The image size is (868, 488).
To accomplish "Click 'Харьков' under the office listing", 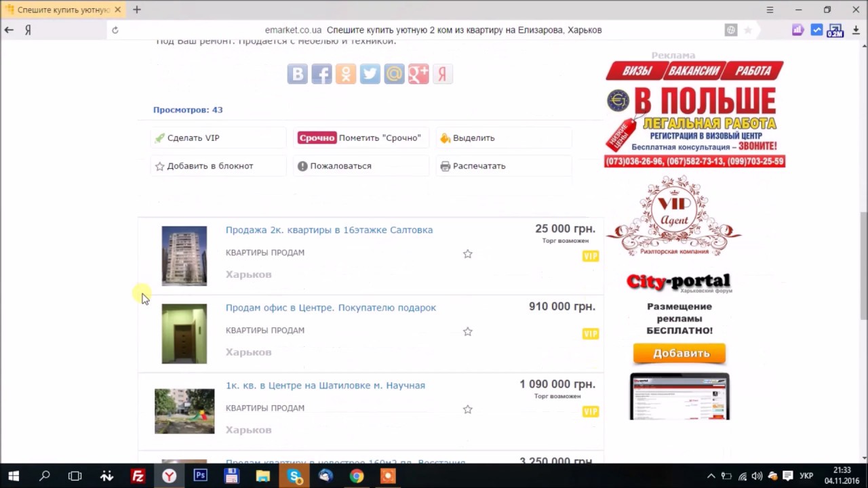I will 248,352.
